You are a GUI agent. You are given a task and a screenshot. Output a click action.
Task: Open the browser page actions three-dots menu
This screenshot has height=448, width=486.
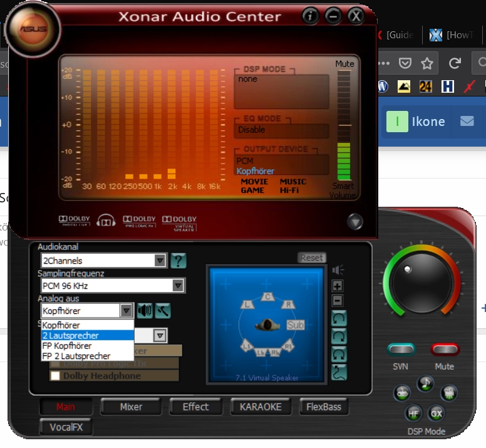tap(383, 63)
